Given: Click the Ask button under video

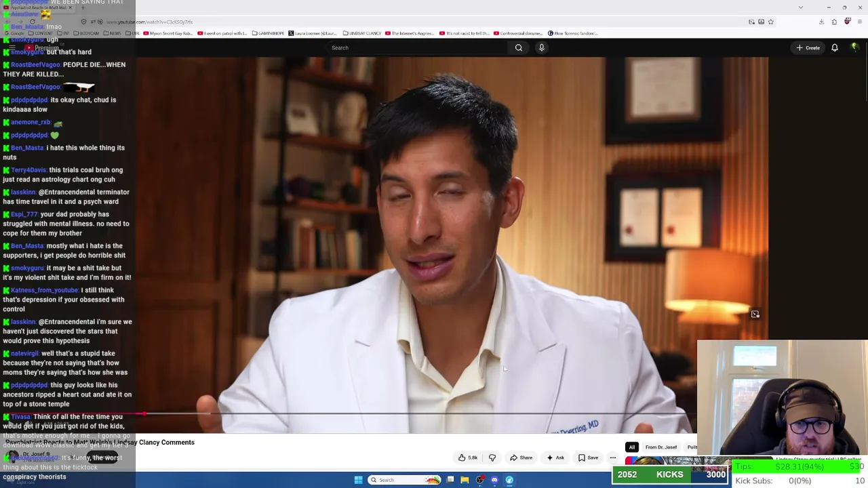Looking at the screenshot, I should click(x=555, y=457).
